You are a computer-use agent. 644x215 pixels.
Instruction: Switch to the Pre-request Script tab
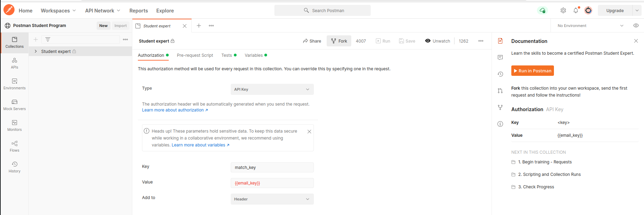click(195, 55)
